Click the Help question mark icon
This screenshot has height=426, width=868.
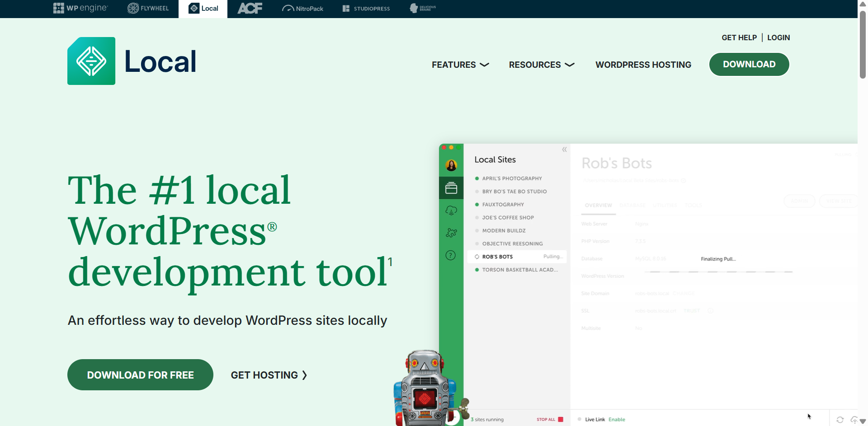[x=451, y=255]
